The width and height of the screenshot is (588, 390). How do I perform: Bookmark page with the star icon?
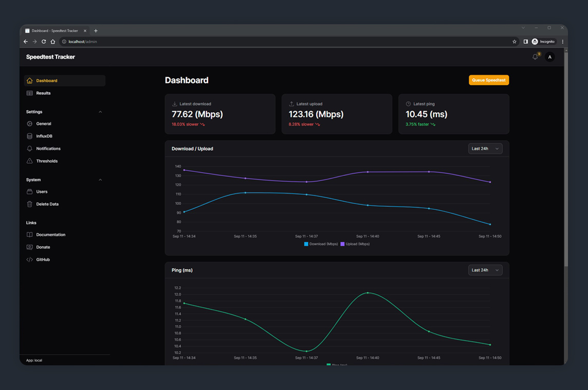514,42
